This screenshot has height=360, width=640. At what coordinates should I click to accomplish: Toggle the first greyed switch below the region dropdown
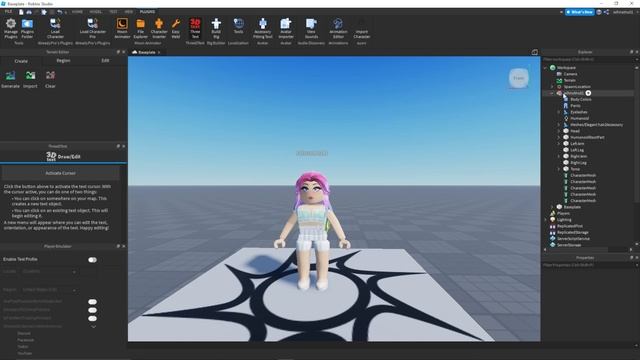(x=93, y=302)
